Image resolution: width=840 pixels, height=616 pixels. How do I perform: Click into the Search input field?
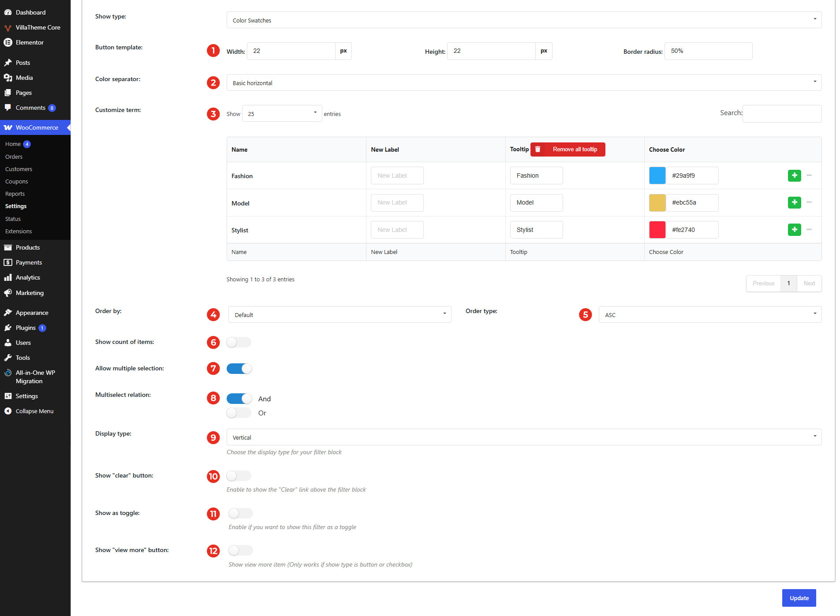click(x=782, y=113)
